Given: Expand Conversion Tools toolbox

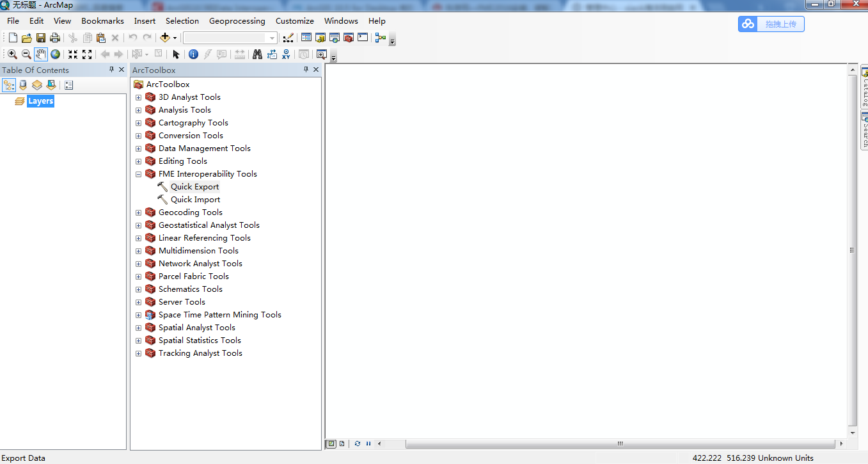Looking at the screenshot, I should pyautogui.click(x=138, y=136).
